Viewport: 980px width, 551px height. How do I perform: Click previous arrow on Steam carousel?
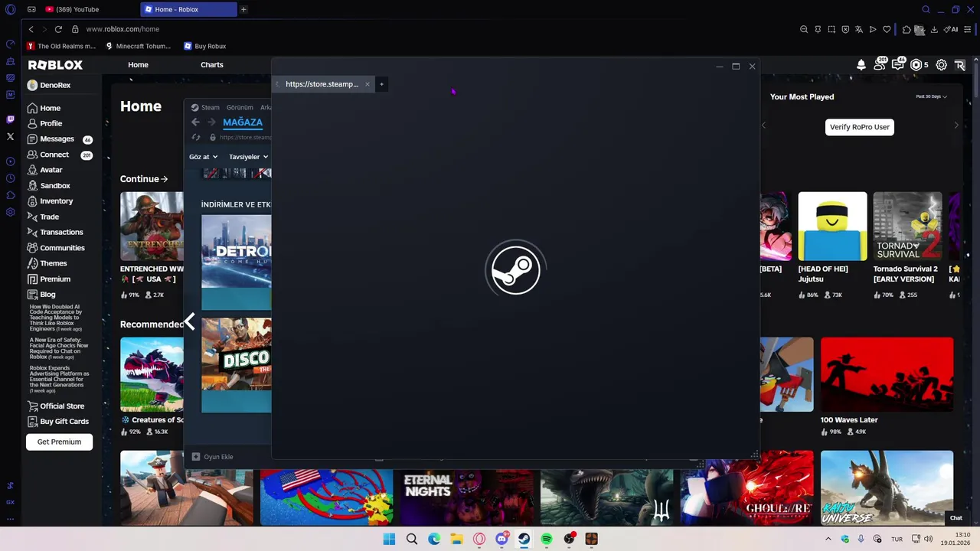pyautogui.click(x=189, y=322)
